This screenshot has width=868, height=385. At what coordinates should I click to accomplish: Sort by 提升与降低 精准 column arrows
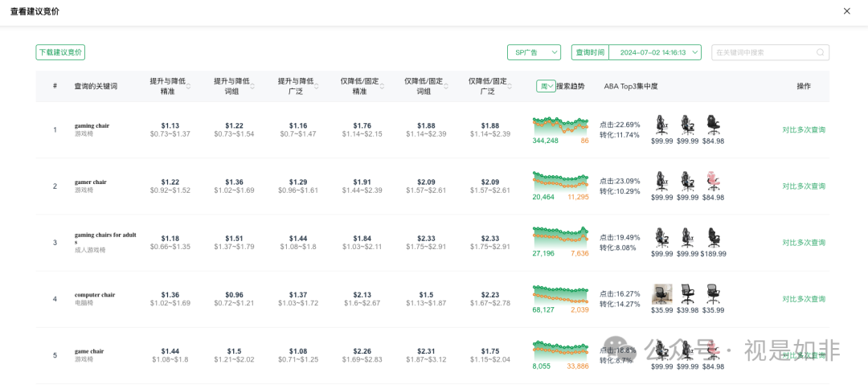(x=188, y=86)
